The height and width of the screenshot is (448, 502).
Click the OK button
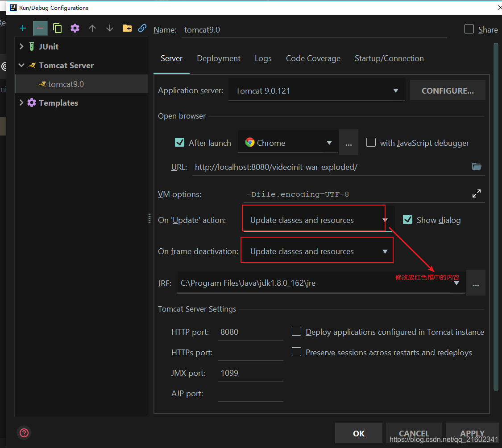pyautogui.click(x=359, y=433)
